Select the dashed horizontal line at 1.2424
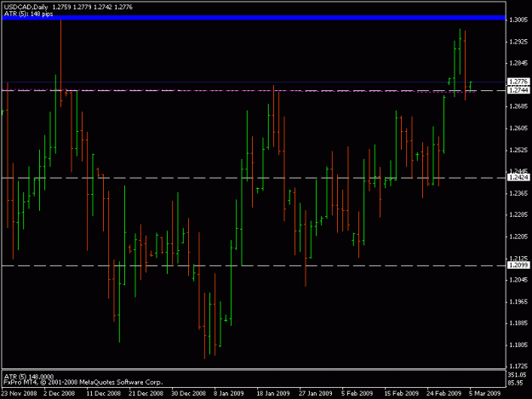The width and height of the screenshot is (532, 399). 254,178
